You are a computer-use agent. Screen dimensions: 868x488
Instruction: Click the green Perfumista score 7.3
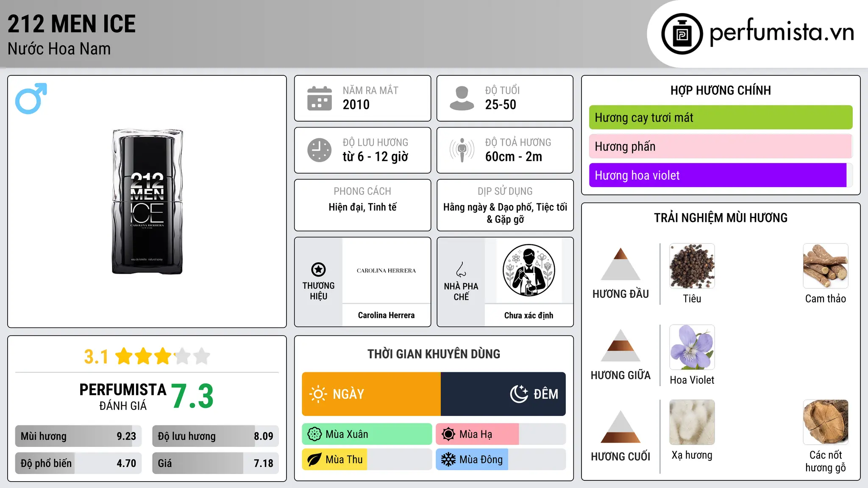[192, 396]
